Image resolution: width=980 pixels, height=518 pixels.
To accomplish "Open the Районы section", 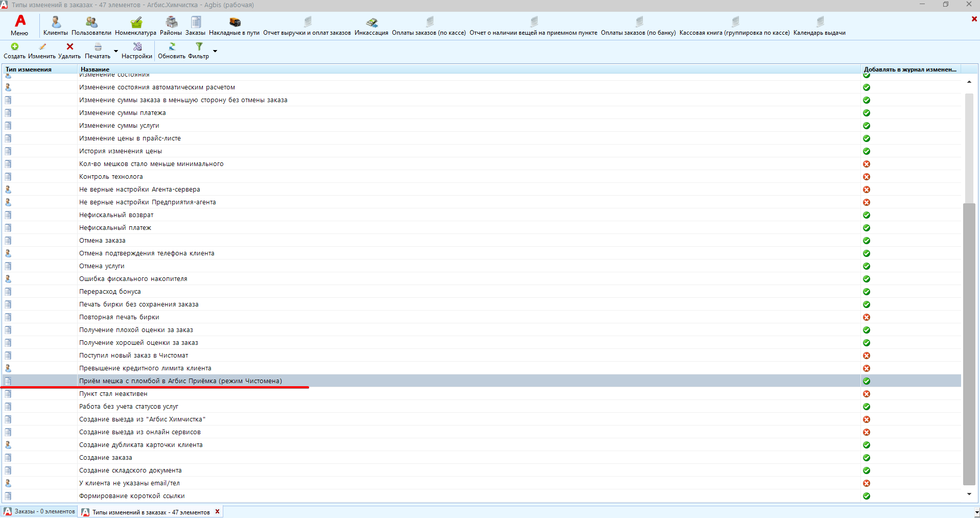I will 171,26.
